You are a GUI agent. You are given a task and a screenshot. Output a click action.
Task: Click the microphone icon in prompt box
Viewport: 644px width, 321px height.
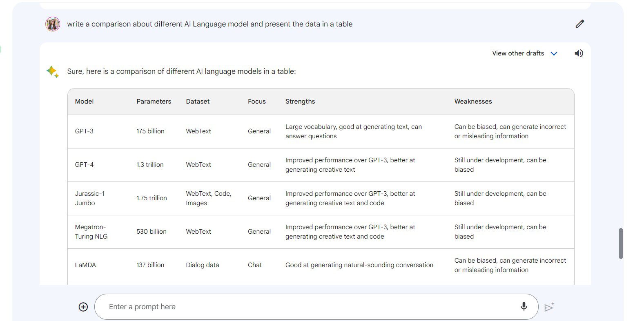524,306
